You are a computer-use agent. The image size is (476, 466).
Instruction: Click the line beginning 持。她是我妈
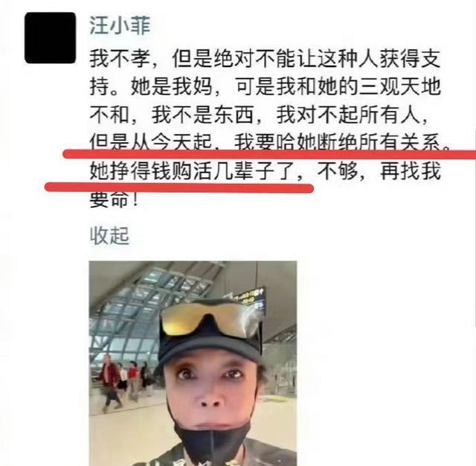coord(265,86)
